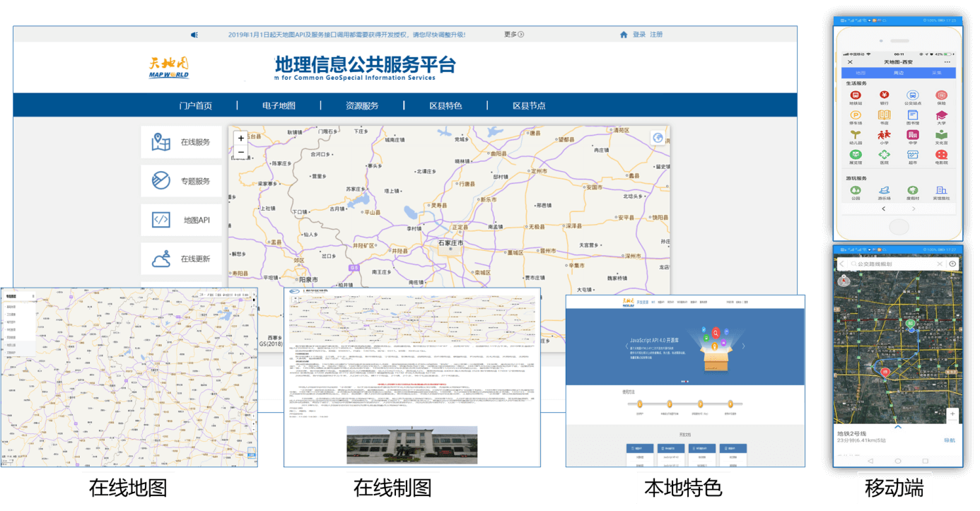Click the home icon beside 登录

624,35
